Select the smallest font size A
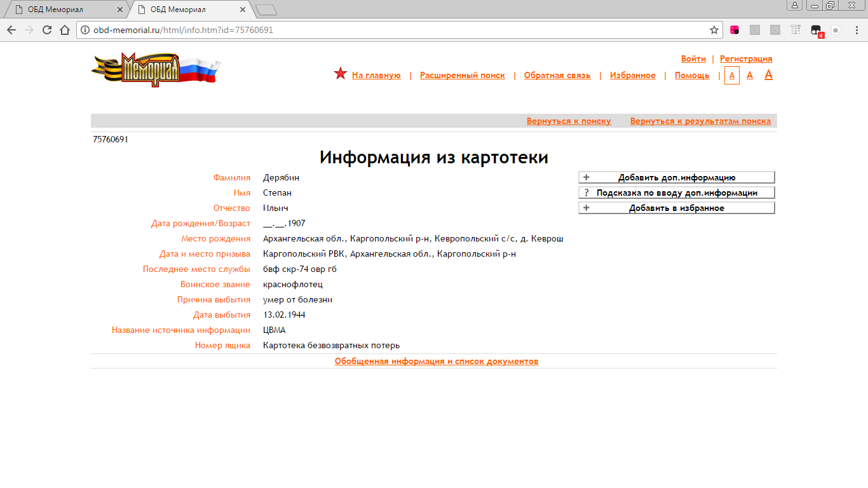The width and height of the screenshot is (868, 488). pyautogui.click(x=732, y=75)
